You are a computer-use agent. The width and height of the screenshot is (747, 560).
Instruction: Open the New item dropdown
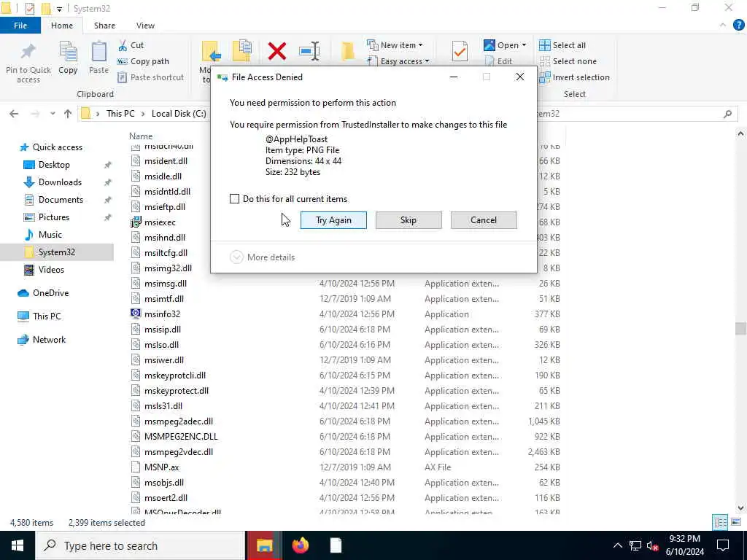tap(395, 45)
